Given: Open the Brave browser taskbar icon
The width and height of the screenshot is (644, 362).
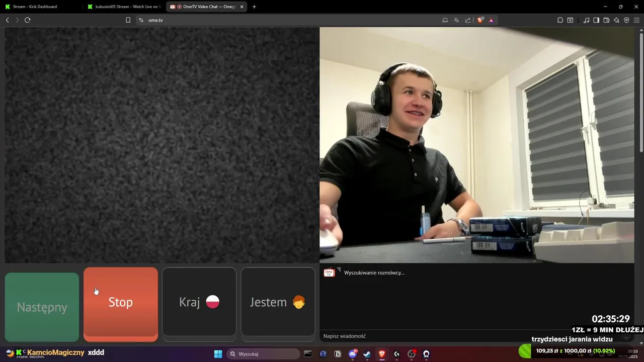Looking at the screenshot, I should 382,354.
